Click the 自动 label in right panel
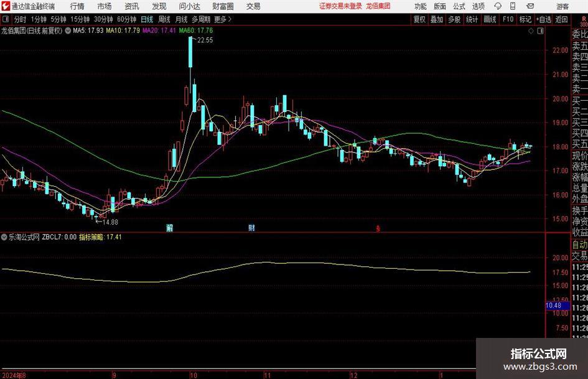588x379 pixels. (579, 245)
